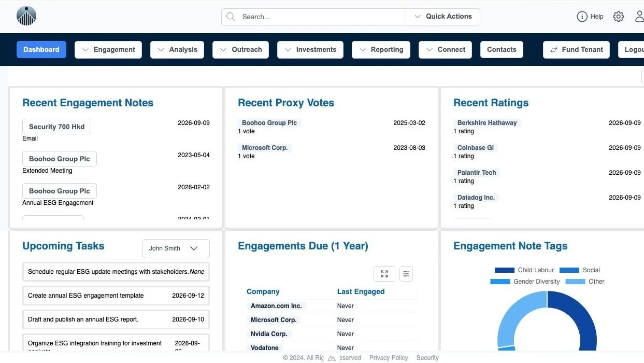This screenshot has height=363, width=644.
Task: Open Coinbase Gl rating
Action: coord(476,148)
